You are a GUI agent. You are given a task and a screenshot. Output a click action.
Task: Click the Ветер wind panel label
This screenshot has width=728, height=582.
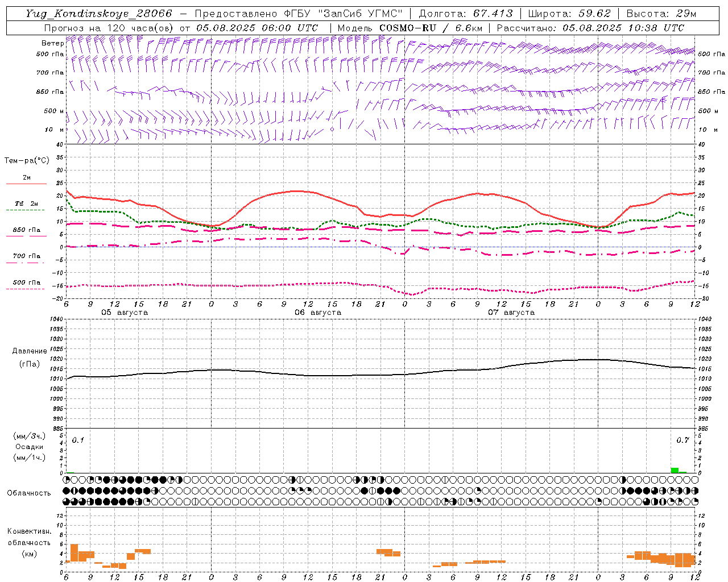tap(52, 43)
